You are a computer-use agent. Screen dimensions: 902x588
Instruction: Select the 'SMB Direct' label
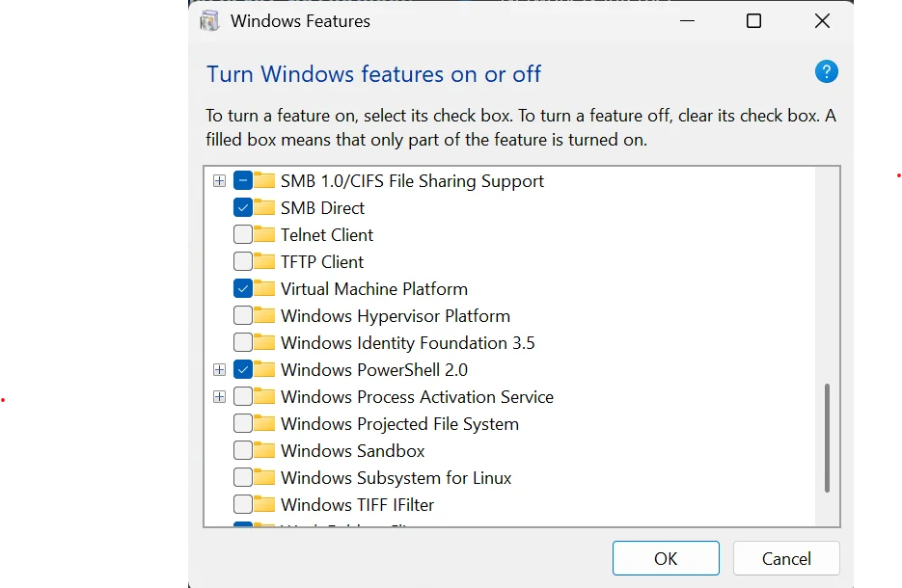[323, 208]
